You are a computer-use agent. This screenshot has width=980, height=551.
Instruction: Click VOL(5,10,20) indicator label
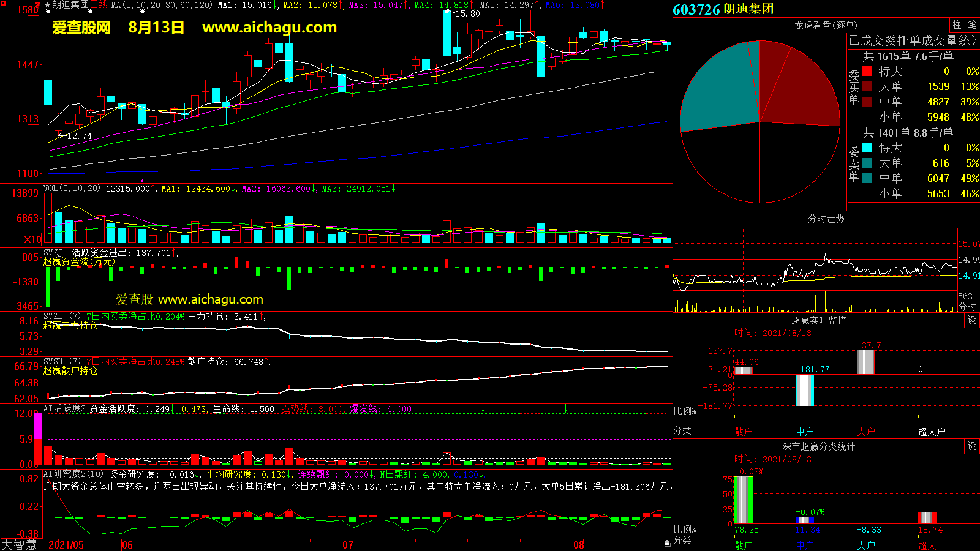coord(72,189)
